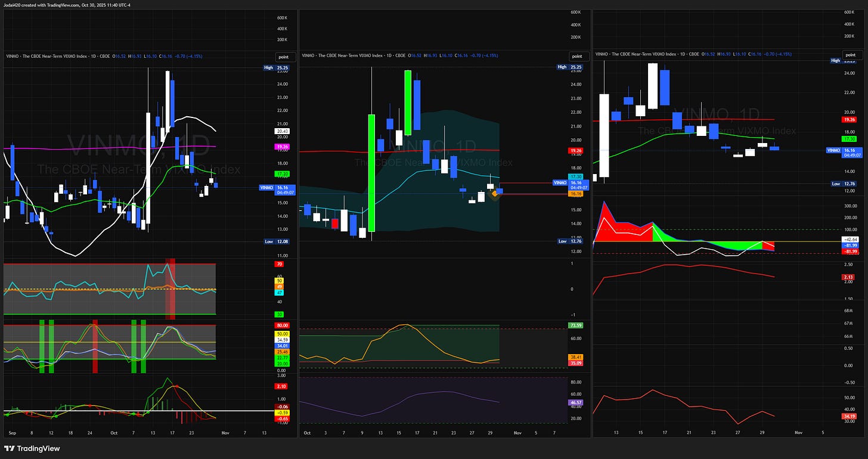Click the red -81.99 value label
Viewport: 868px width, 459px height.
tap(849, 251)
